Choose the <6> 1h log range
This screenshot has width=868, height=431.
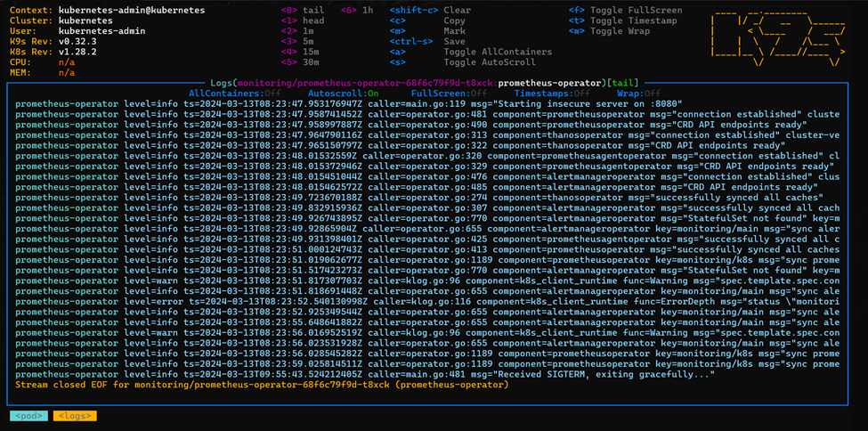(x=357, y=11)
